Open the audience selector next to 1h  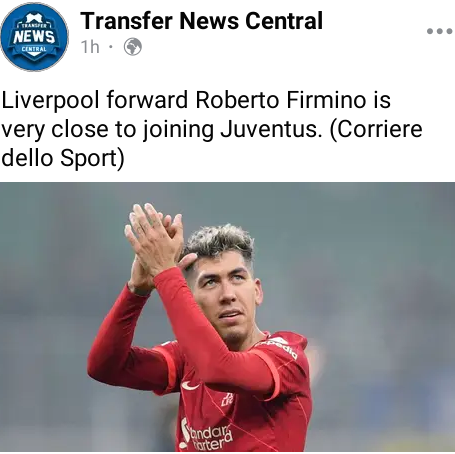pyautogui.click(x=133, y=47)
